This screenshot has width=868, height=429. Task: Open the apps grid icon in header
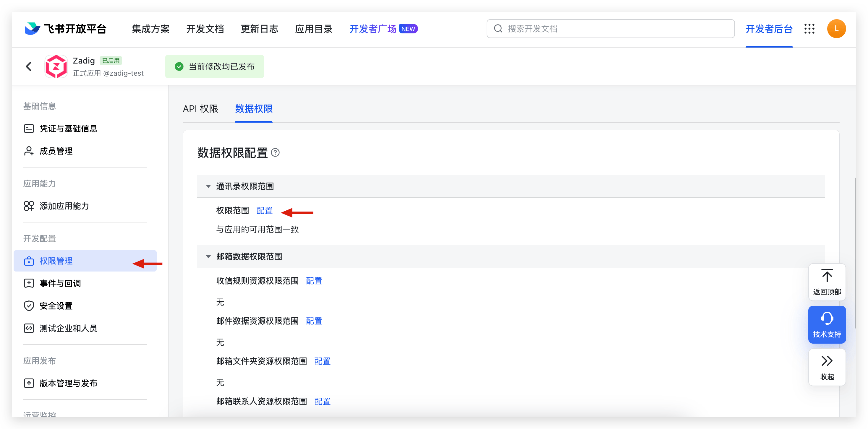[x=809, y=29]
